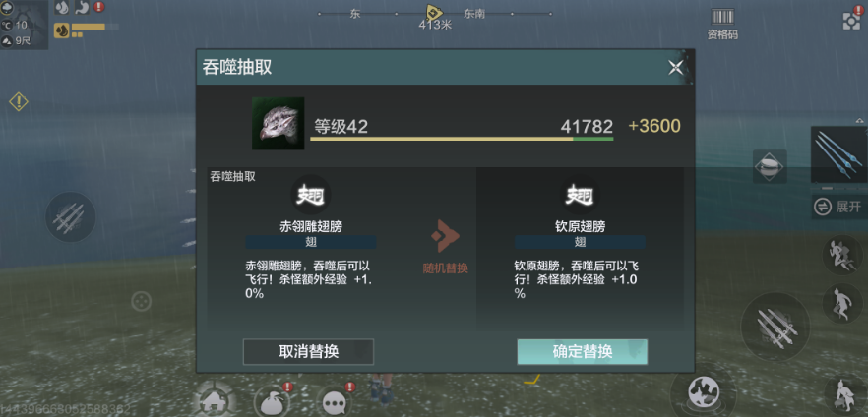The width and height of the screenshot is (868, 417).
Task: Select the 钦原翅膀 wing icon
Action: coord(580,195)
